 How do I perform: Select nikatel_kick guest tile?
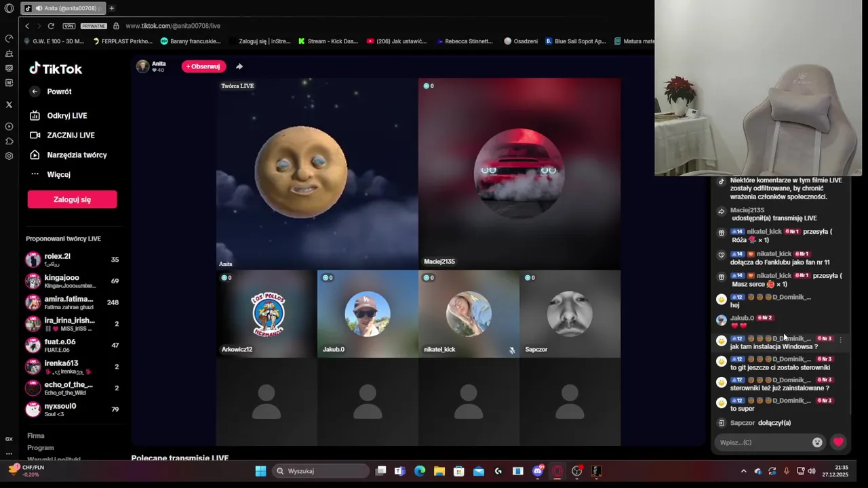tap(469, 314)
